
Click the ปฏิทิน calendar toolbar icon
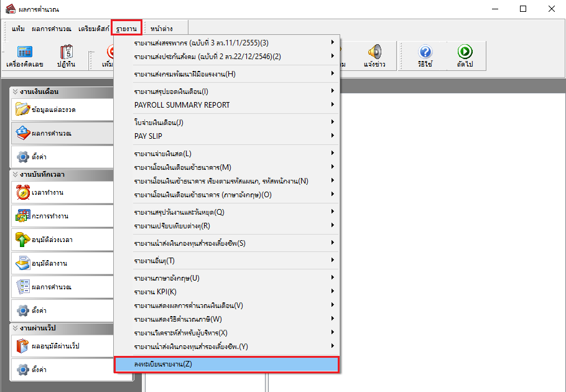67,52
